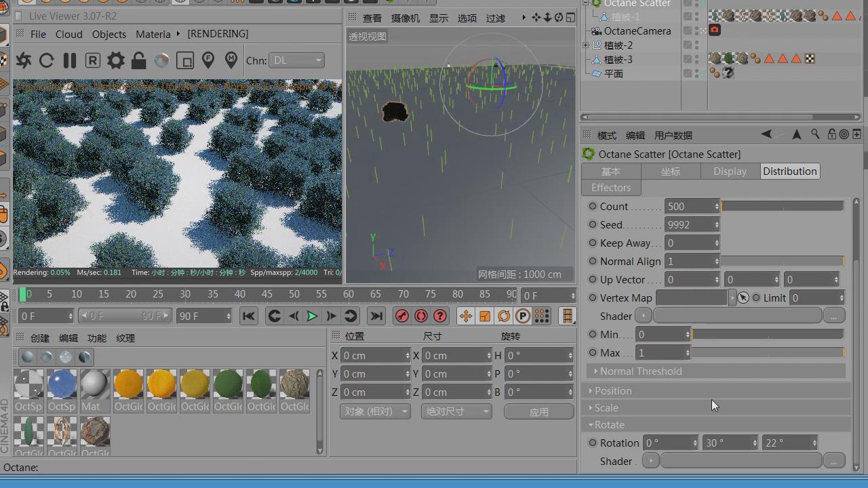Select the 平面 object in the tree
Screen dimensions: 868x488
point(614,74)
